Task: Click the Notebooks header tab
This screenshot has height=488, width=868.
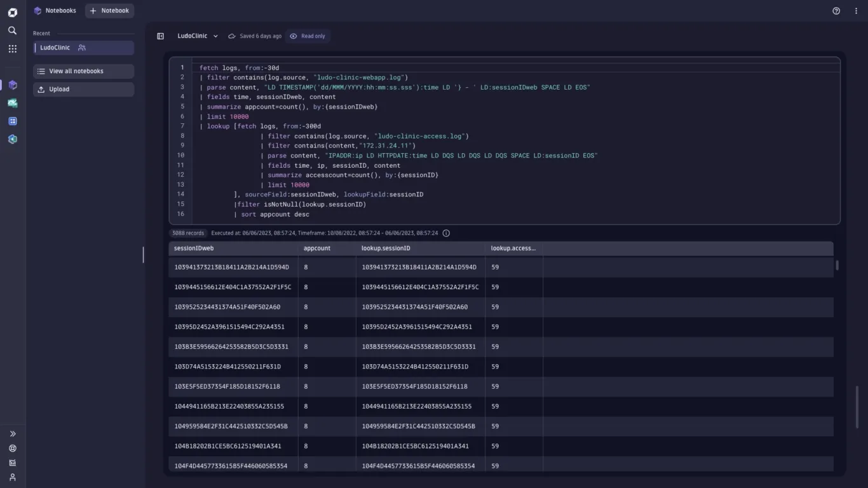Action: click(55, 11)
